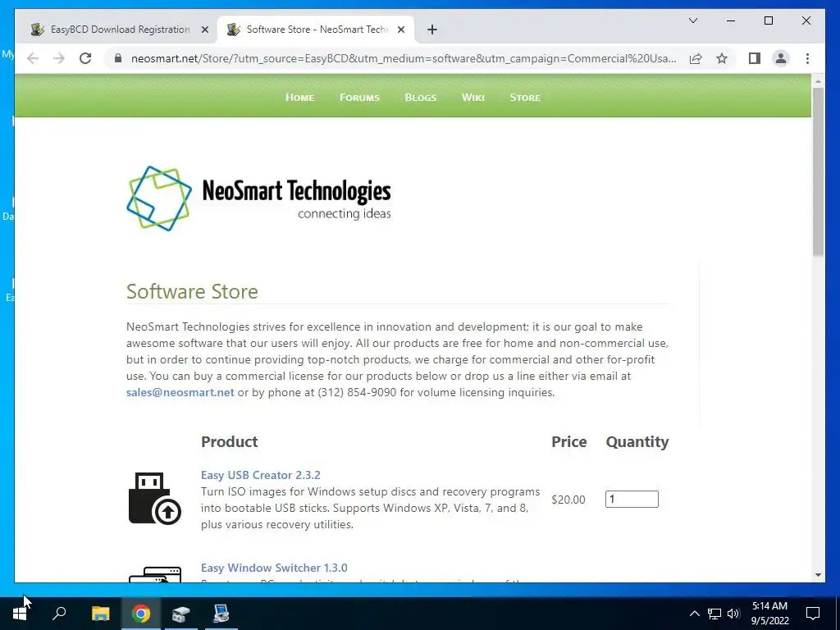Open the network tray icon
This screenshot has height=630, width=840.
[714, 614]
